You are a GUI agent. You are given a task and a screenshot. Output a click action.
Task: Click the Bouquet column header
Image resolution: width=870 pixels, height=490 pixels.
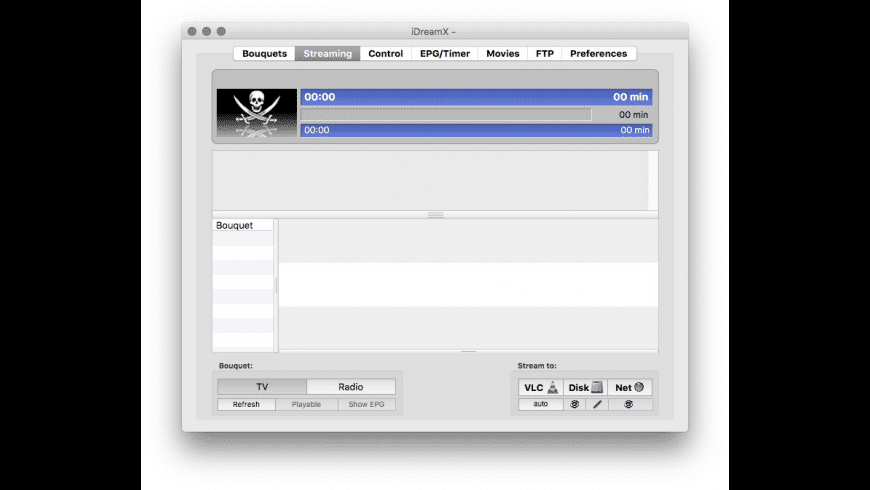pyautogui.click(x=243, y=225)
